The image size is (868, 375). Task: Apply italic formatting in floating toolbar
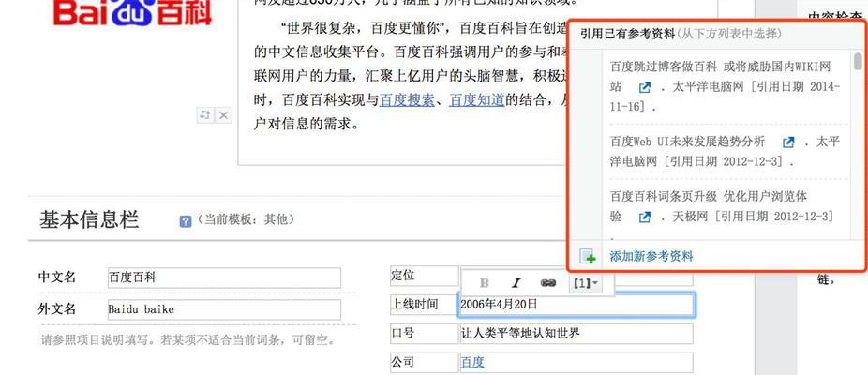coord(516,283)
